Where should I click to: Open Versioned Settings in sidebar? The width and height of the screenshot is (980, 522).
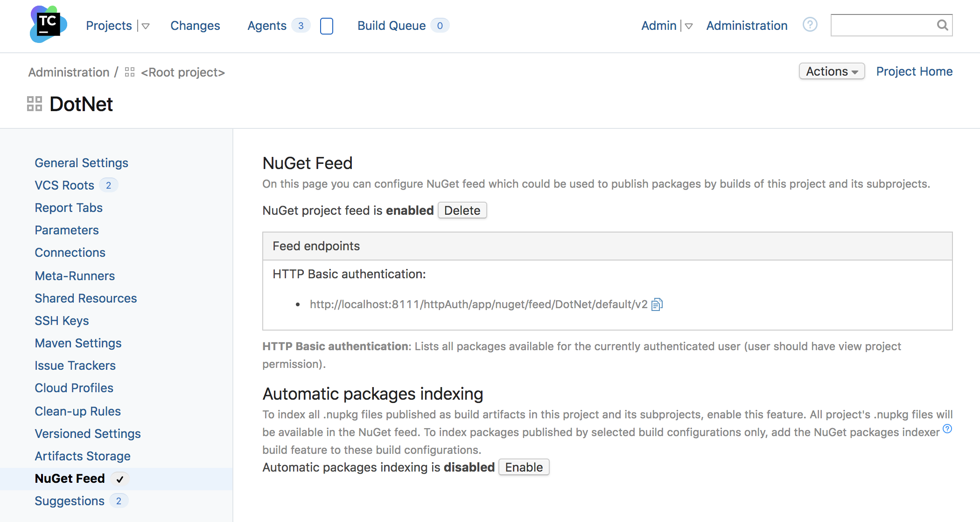[88, 434]
